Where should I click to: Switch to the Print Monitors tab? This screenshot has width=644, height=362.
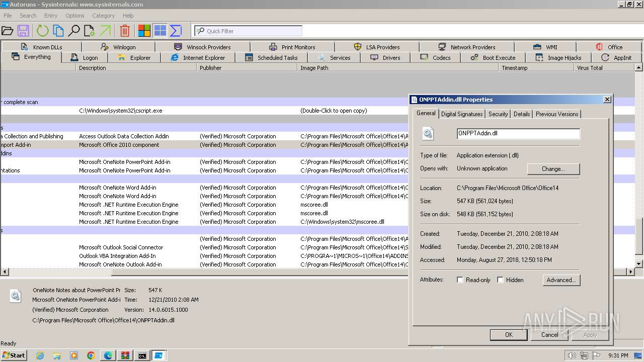click(x=292, y=47)
